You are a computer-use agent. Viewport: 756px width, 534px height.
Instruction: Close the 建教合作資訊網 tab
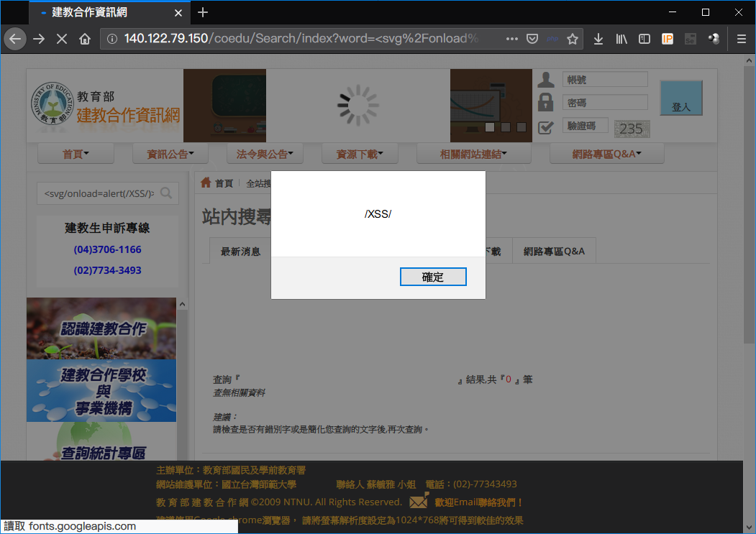(178, 13)
